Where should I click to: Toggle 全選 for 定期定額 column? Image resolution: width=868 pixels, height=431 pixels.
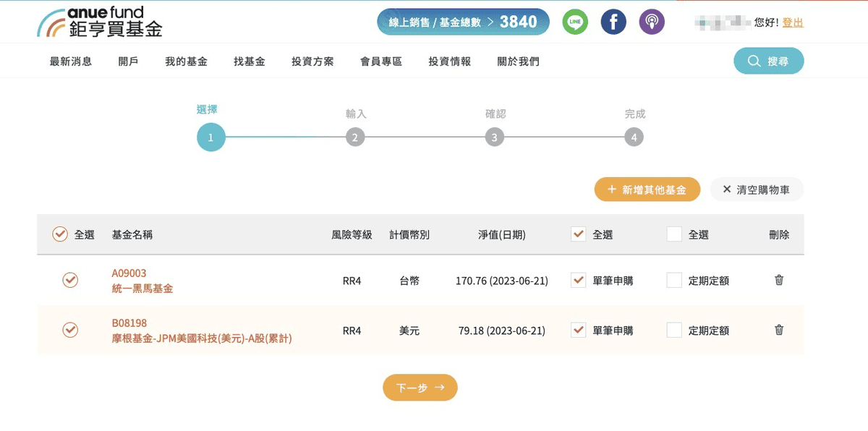click(674, 234)
